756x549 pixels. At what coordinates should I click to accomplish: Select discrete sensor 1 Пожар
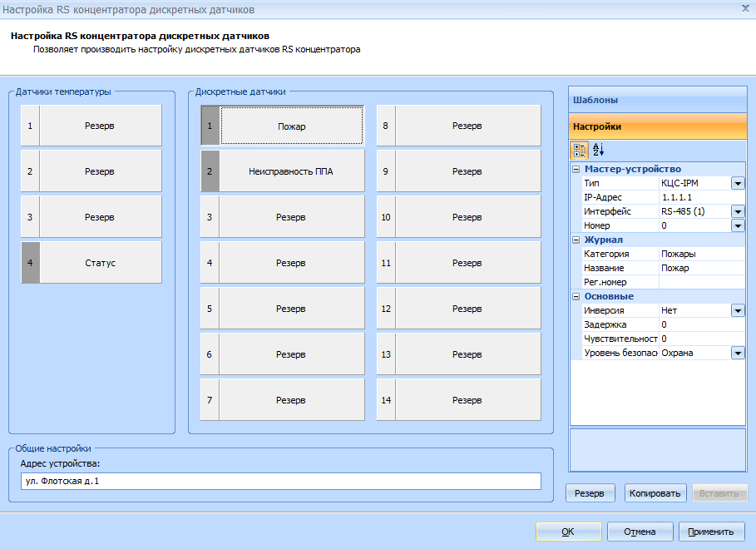point(291,126)
